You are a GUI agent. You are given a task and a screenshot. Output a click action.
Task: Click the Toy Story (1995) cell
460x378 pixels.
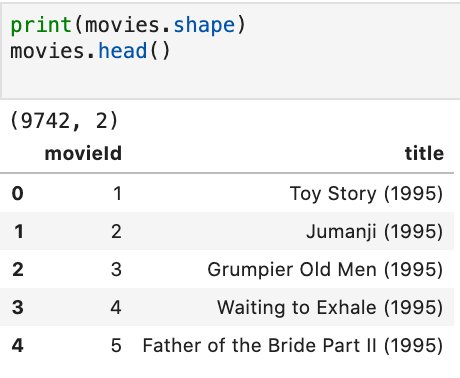(x=366, y=193)
